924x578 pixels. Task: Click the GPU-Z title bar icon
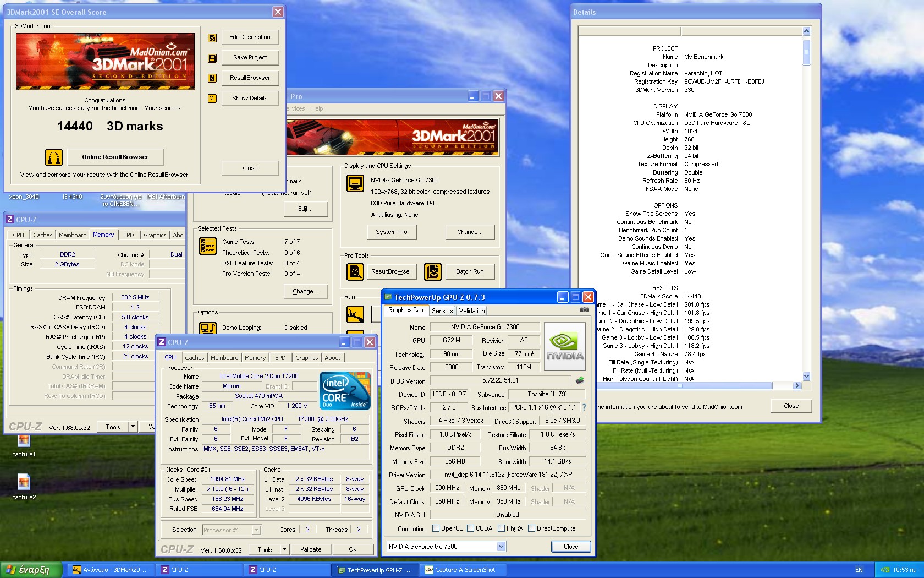click(x=388, y=297)
